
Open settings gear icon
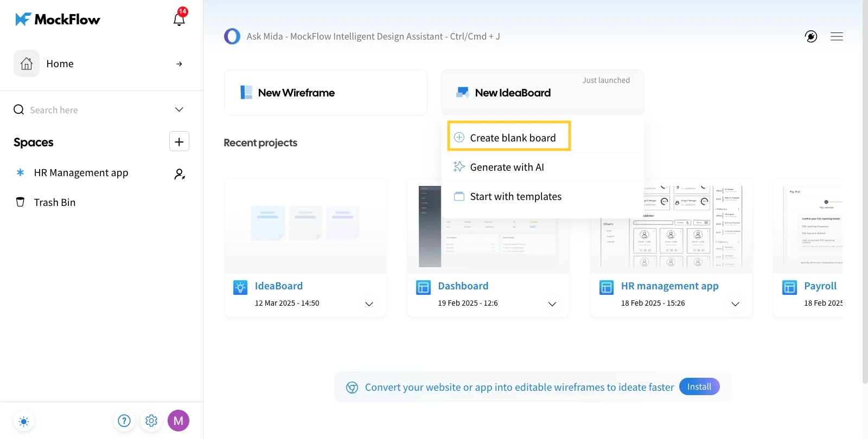coord(151,421)
